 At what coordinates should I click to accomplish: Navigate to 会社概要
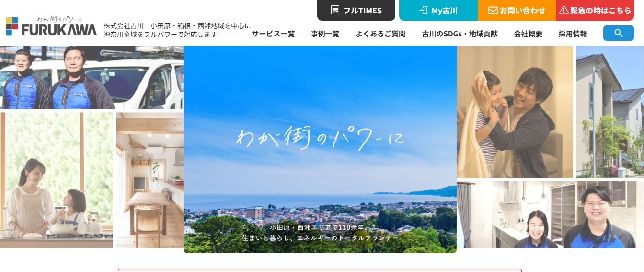528,34
